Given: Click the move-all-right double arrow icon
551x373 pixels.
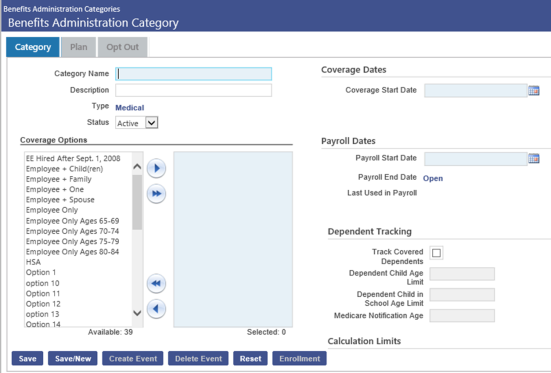Looking at the screenshot, I should pos(156,194).
